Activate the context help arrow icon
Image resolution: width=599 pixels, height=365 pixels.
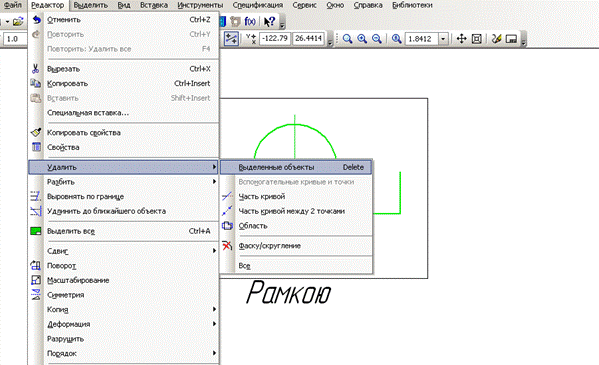[270, 21]
